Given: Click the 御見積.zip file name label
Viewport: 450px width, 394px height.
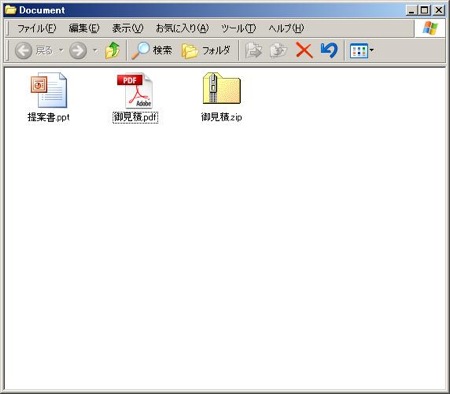Looking at the screenshot, I should [221, 117].
